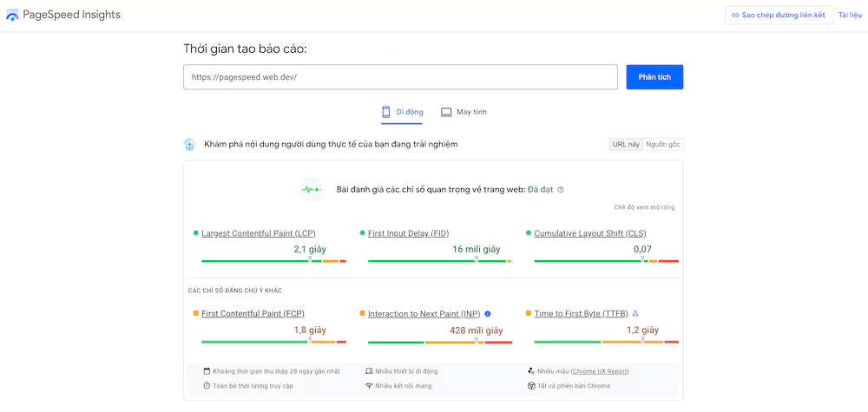Click the FID distribution bar
Screen dimensions: 868x412
440,261
